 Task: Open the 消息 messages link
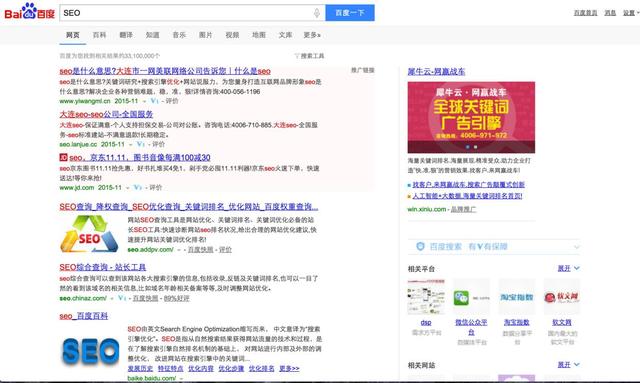click(x=610, y=13)
